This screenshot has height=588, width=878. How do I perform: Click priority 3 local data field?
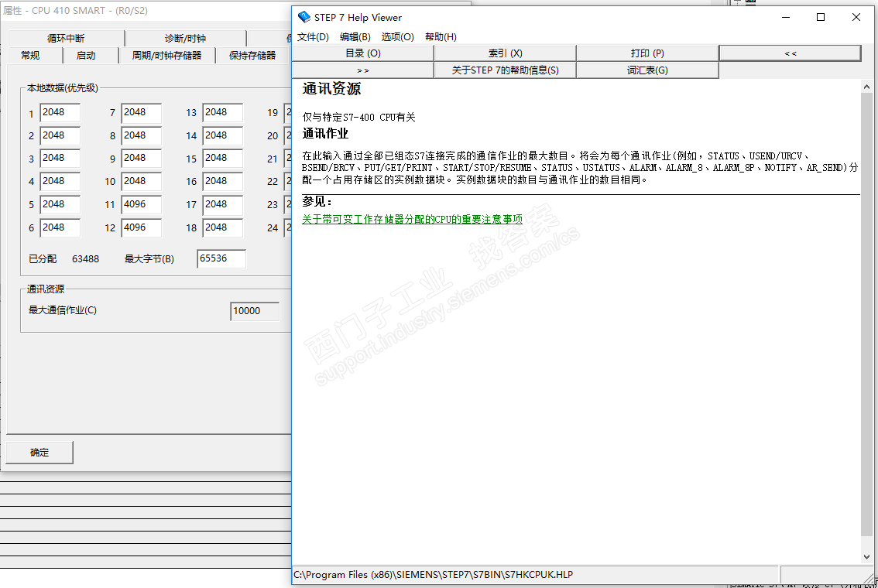pos(60,159)
